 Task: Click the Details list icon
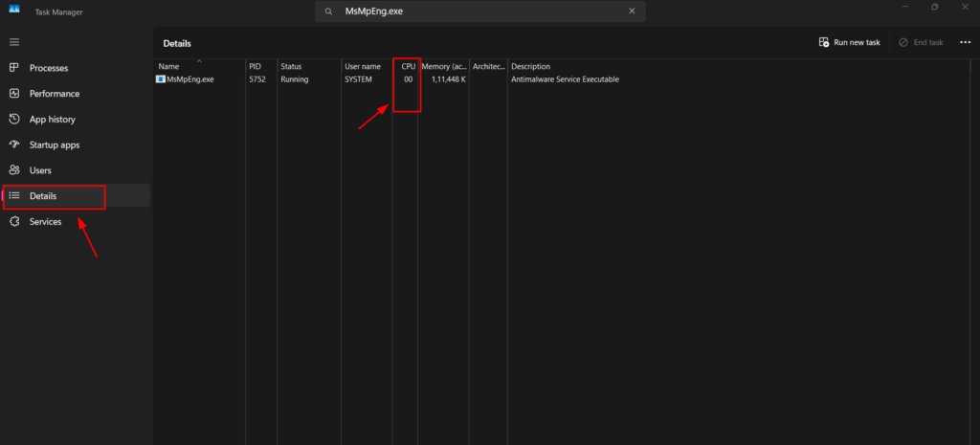tap(14, 195)
